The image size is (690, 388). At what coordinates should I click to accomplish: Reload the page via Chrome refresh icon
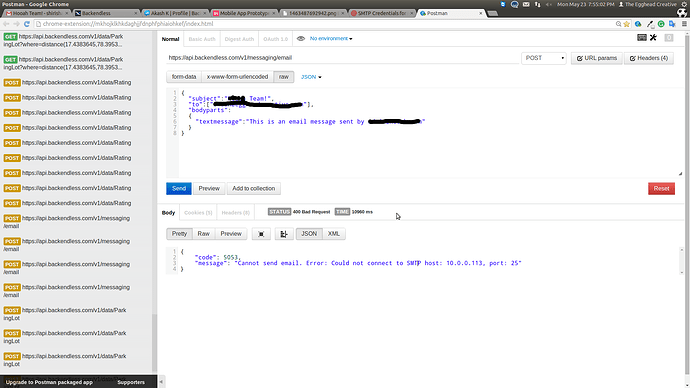click(26, 24)
